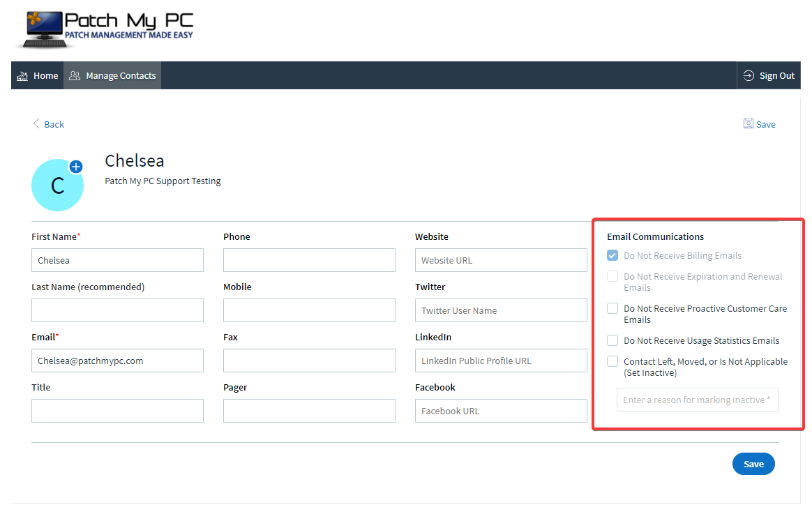Click the Title field label
This screenshot has height=507, width=812.
point(41,387)
